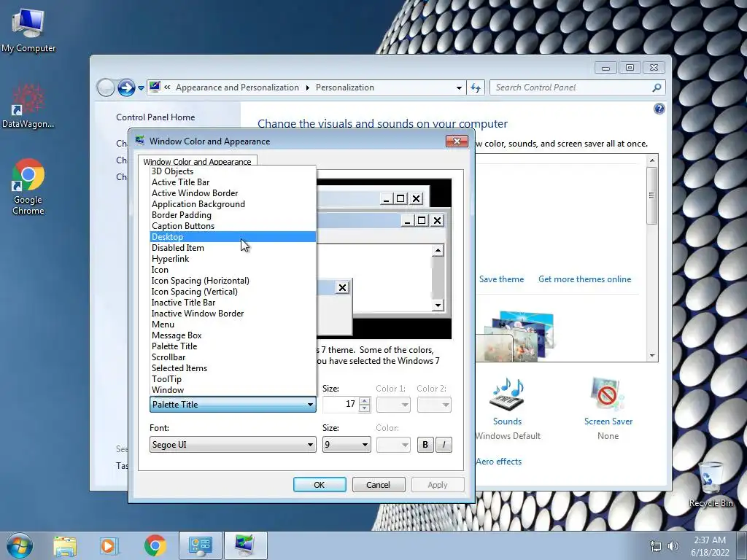Select ToolTip from item list
Screen dimensions: 747x560
[x=233, y=379]
